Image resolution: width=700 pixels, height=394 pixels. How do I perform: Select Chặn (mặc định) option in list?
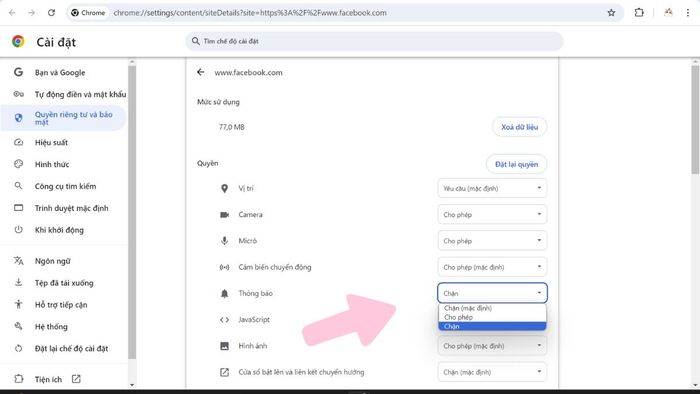[492, 308]
